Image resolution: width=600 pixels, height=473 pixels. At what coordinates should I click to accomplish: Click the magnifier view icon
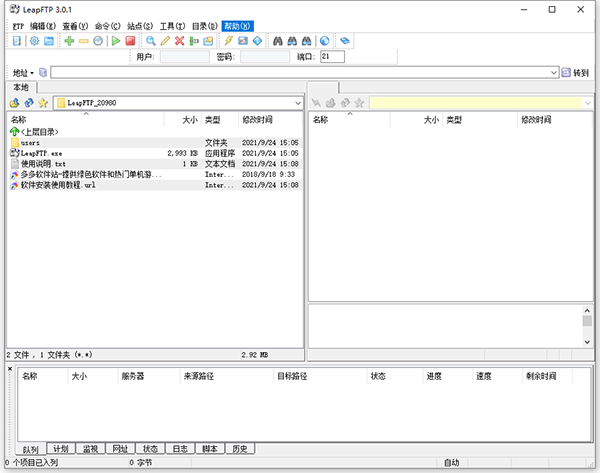[x=150, y=41]
